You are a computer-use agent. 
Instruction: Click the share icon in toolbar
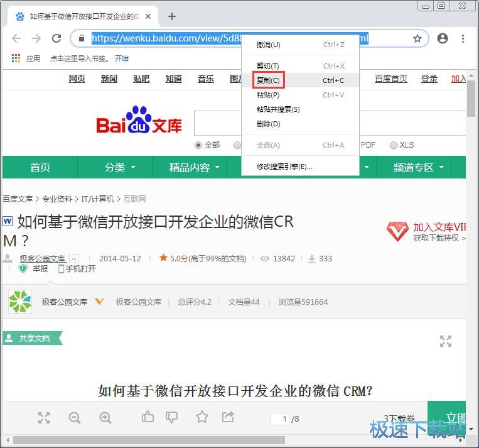click(228, 417)
